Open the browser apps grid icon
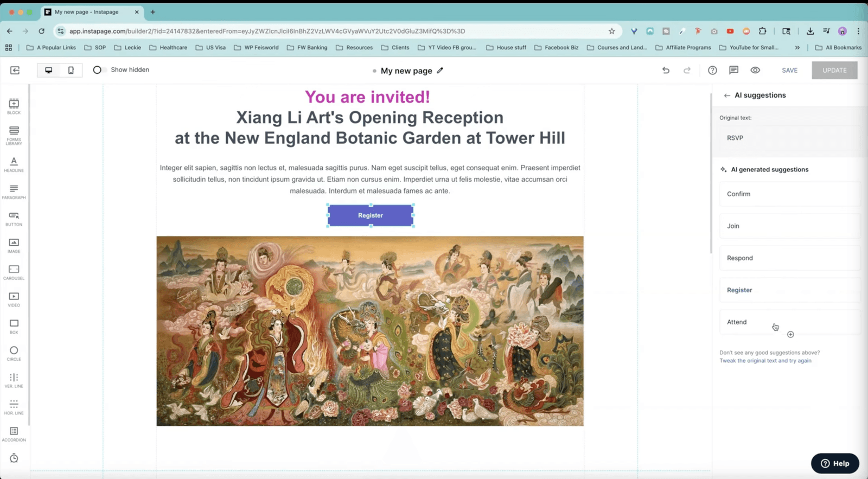The height and width of the screenshot is (479, 868). [x=9, y=48]
